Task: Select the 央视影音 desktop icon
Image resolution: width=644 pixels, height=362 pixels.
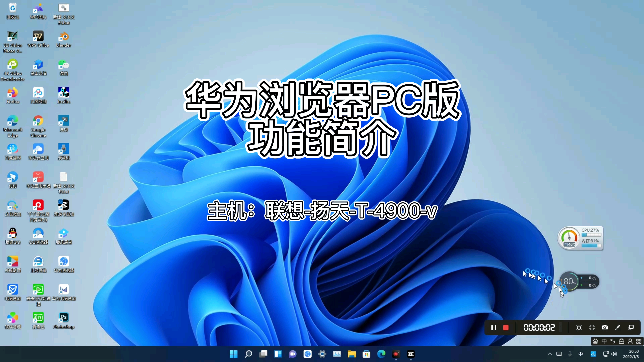Action: coord(13,264)
